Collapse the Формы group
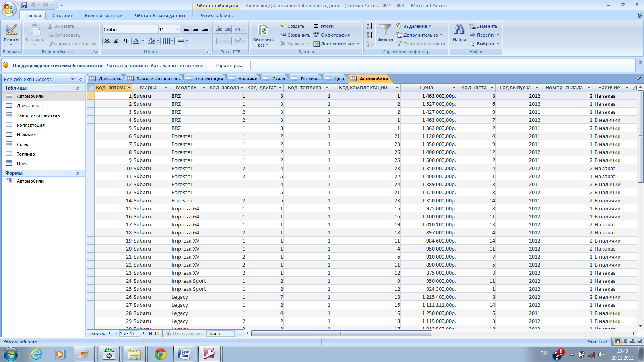 tap(78, 173)
